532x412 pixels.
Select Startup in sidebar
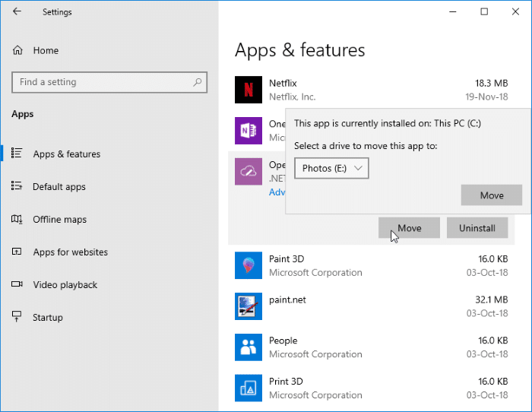pyautogui.click(x=48, y=318)
